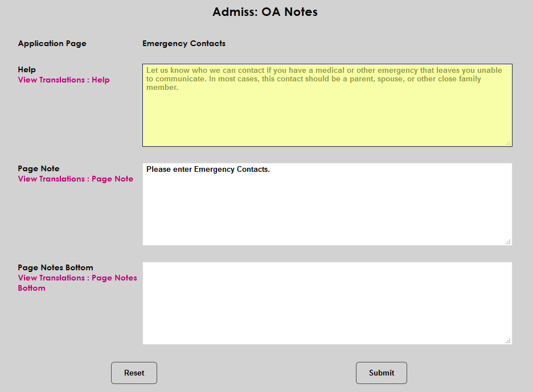Open "View Translations : Help" link
The image size is (533, 392).
63,80
